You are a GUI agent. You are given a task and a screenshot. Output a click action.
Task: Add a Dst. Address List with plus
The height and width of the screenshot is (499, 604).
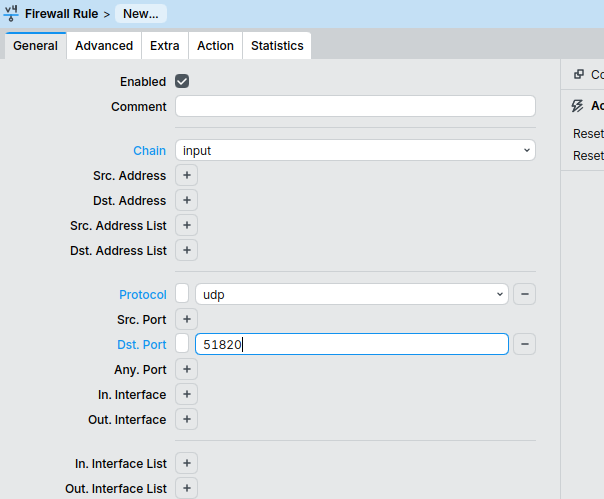point(187,250)
